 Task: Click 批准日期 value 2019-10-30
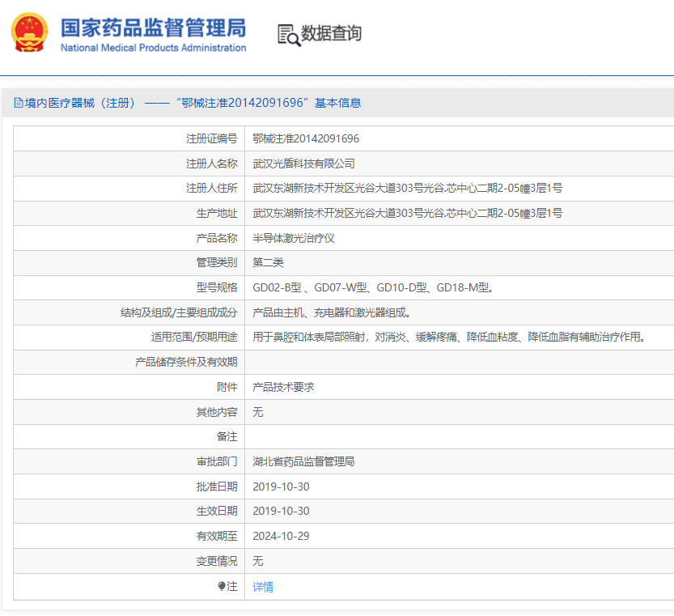(281, 486)
